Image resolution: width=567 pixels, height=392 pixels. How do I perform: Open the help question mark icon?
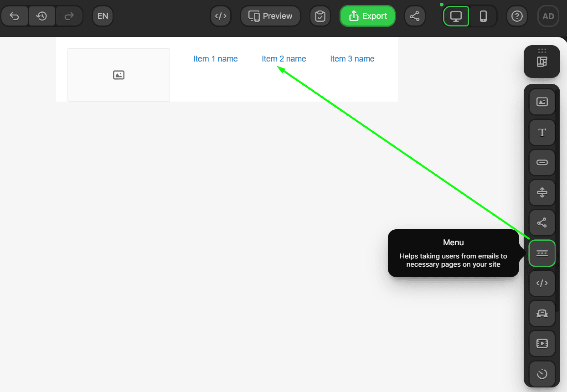(517, 16)
